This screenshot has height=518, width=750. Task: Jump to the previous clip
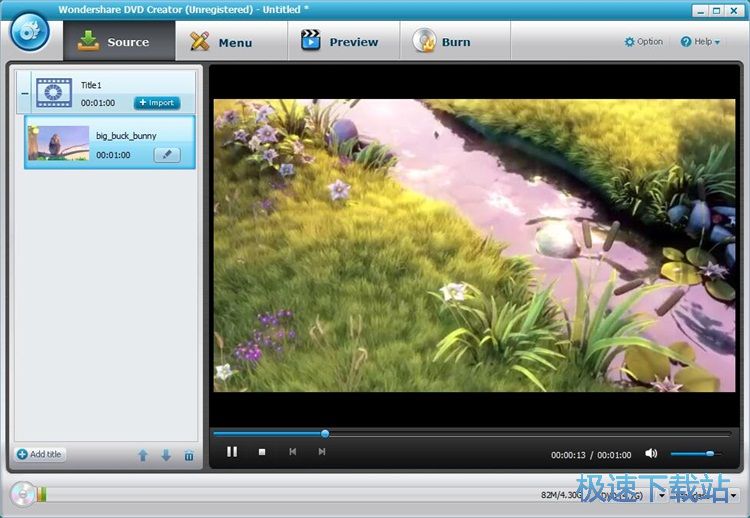tap(292, 452)
